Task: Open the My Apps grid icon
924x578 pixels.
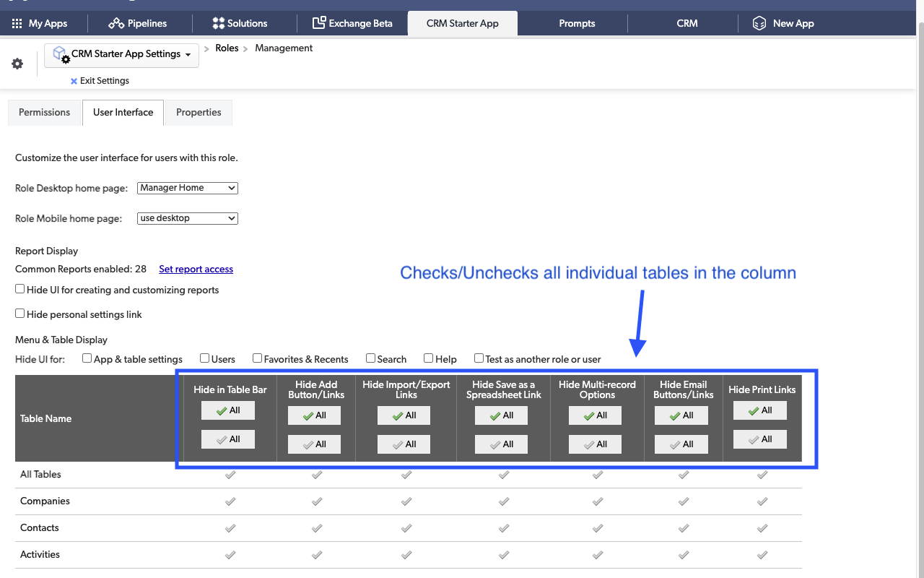Action: (x=16, y=23)
